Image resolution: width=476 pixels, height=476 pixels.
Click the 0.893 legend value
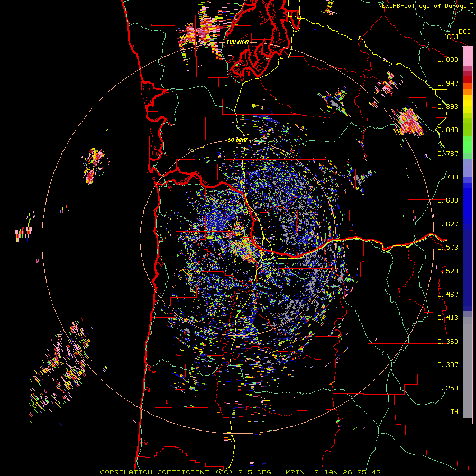click(448, 106)
